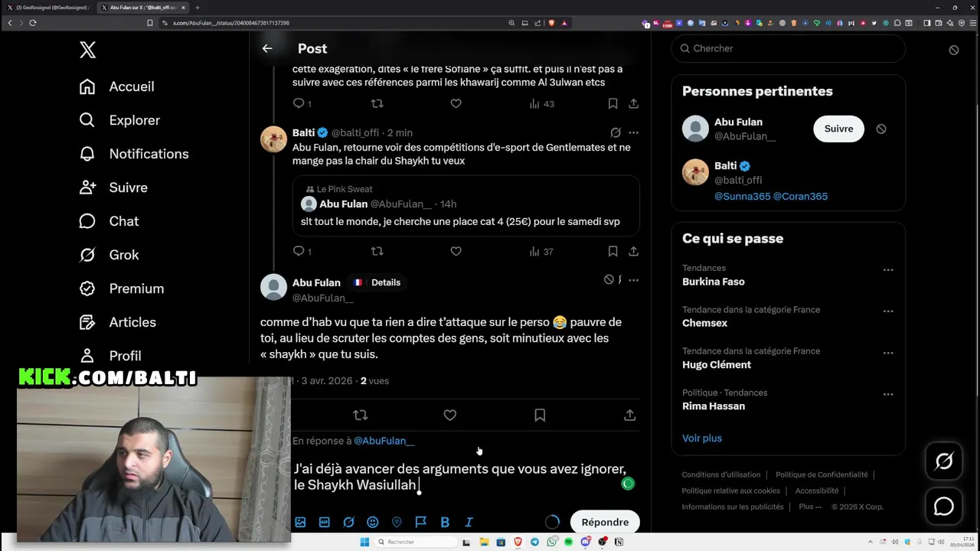Click Voir plus in trends
This screenshot has height=551, width=980.
(702, 438)
